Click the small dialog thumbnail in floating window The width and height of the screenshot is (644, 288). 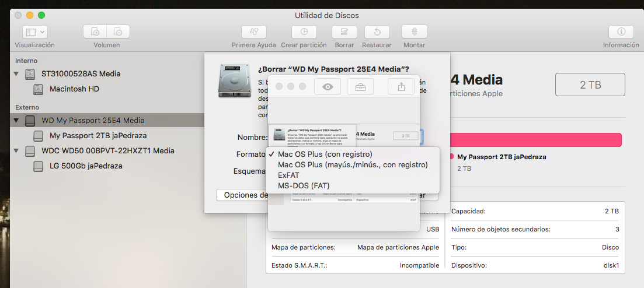click(x=312, y=135)
